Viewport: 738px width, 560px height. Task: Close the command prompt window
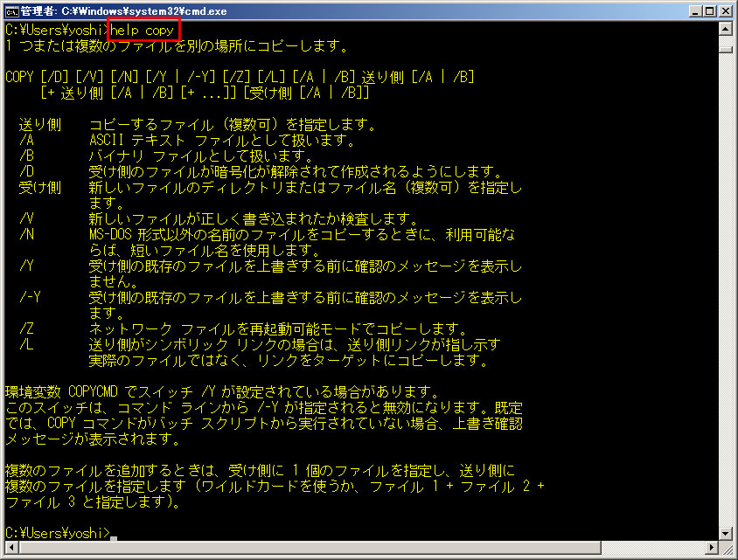pos(726,11)
